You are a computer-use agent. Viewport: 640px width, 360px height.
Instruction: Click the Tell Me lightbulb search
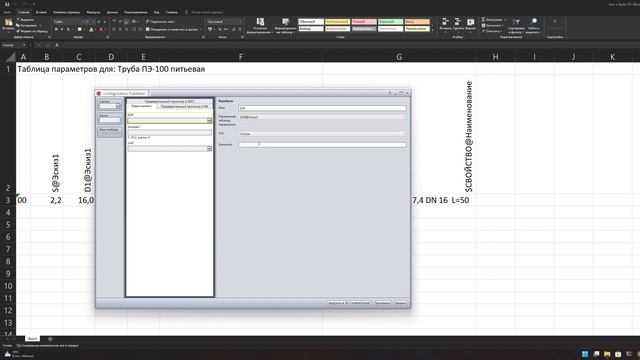[x=186, y=12]
